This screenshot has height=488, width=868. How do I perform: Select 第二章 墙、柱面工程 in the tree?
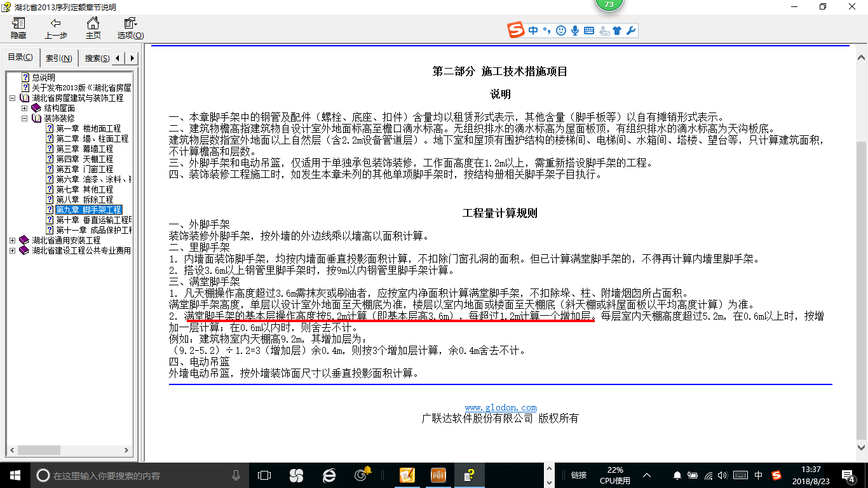pos(92,139)
